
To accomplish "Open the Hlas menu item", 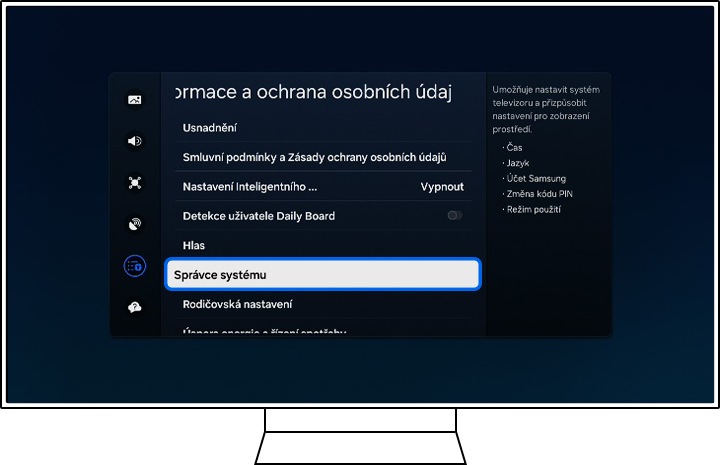I will (323, 245).
